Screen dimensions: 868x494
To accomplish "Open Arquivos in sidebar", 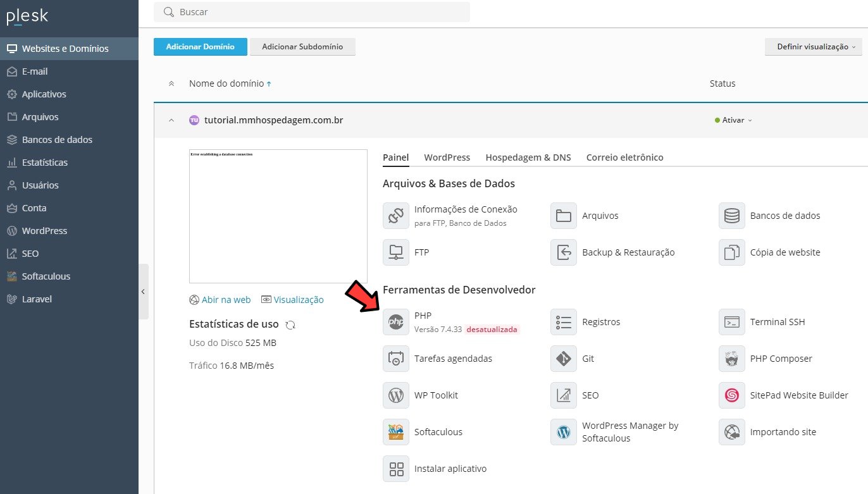I will click(69, 117).
